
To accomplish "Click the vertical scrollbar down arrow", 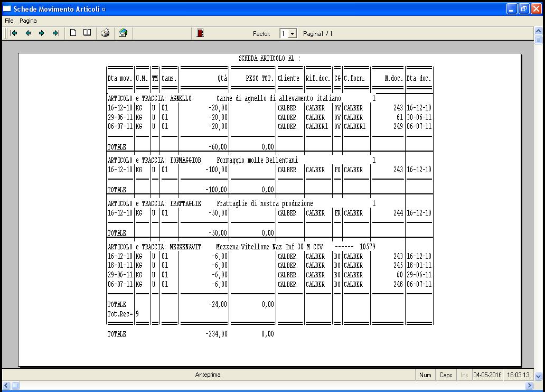I will 538,376.
